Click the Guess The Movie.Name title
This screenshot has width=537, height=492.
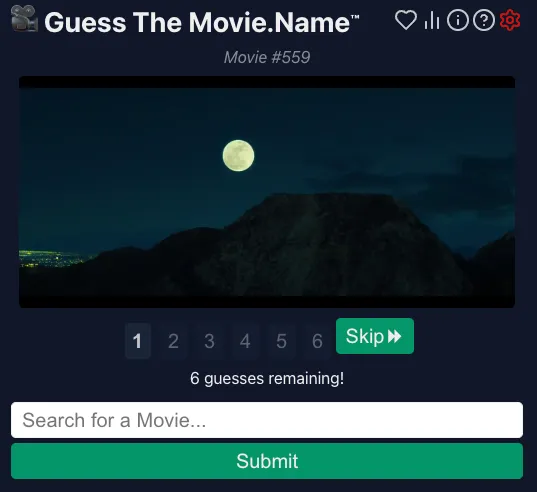point(201,23)
